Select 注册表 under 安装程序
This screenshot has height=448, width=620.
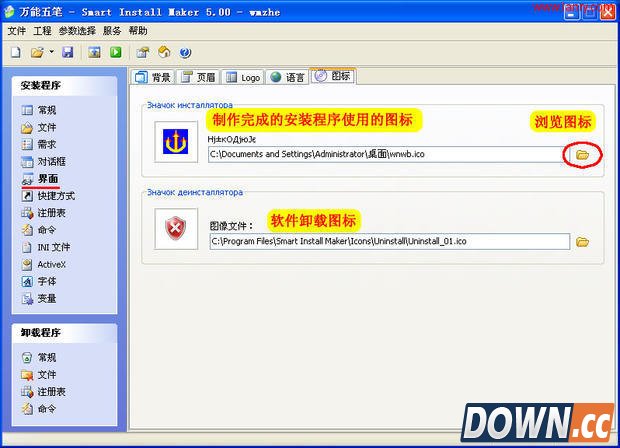[x=43, y=213]
